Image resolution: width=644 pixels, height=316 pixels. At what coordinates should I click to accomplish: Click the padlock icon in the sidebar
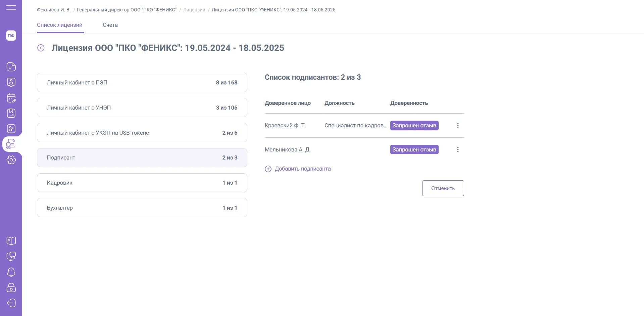[11, 288]
